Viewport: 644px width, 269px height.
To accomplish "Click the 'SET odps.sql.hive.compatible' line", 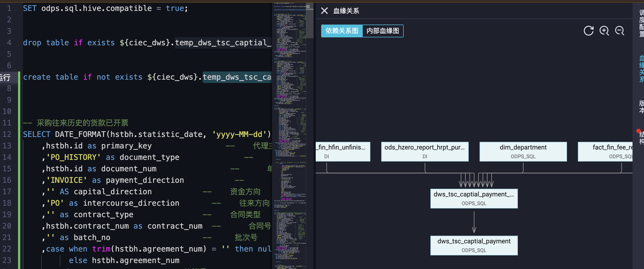I will pos(105,8).
